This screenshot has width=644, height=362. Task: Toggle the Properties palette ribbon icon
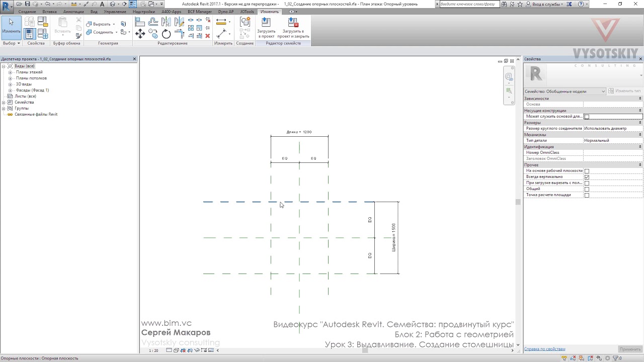[x=30, y=34]
